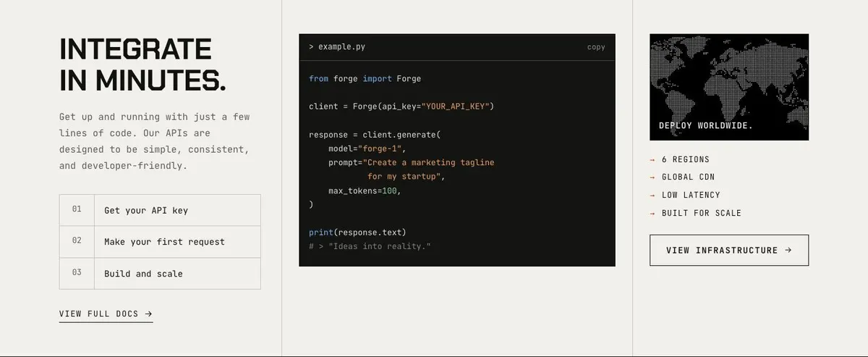868x357 pixels.
Task: Click the 'Ideas into reality.' comment line
Action: click(370, 246)
